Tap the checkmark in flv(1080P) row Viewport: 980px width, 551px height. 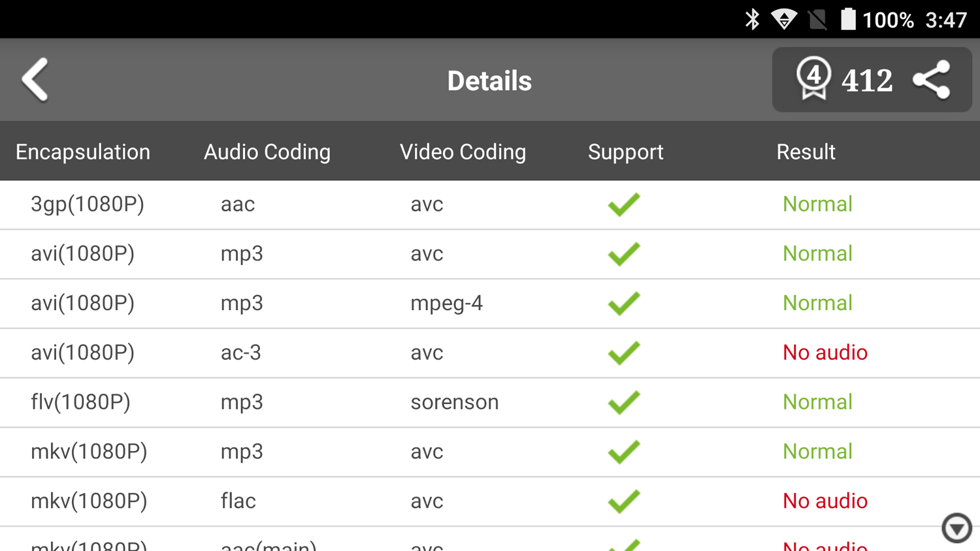click(x=624, y=402)
